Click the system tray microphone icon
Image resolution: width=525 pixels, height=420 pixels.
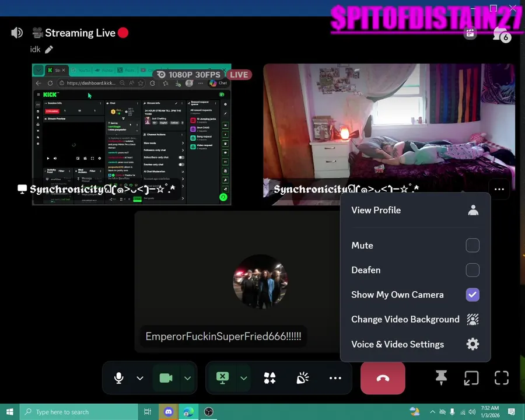pyautogui.click(x=452, y=412)
